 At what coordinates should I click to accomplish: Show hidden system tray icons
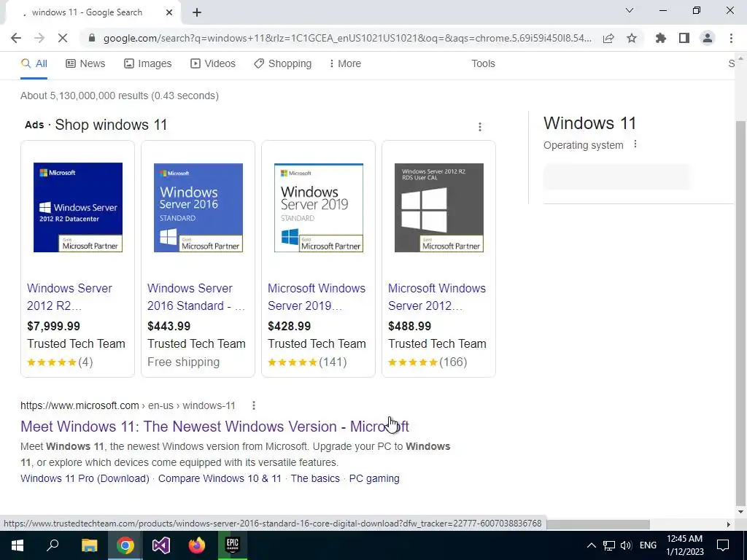tap(591, 545)
